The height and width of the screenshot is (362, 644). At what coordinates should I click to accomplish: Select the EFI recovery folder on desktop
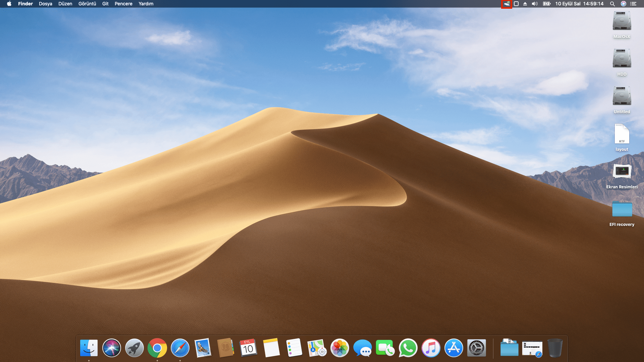(622, 210)
